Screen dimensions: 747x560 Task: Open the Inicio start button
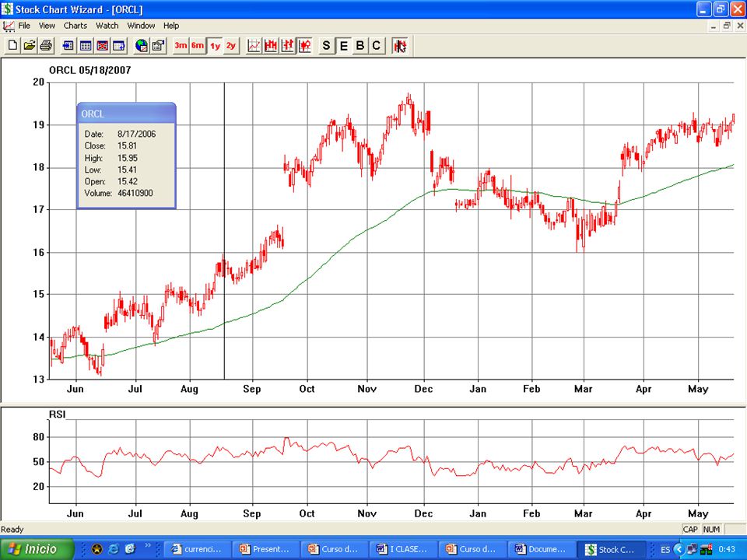pos(37,549)
